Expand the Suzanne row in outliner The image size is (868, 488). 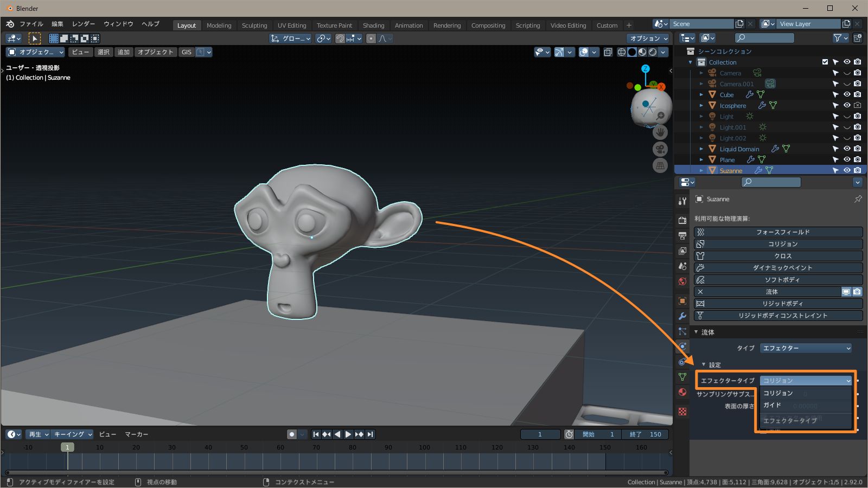coord(701,170)
